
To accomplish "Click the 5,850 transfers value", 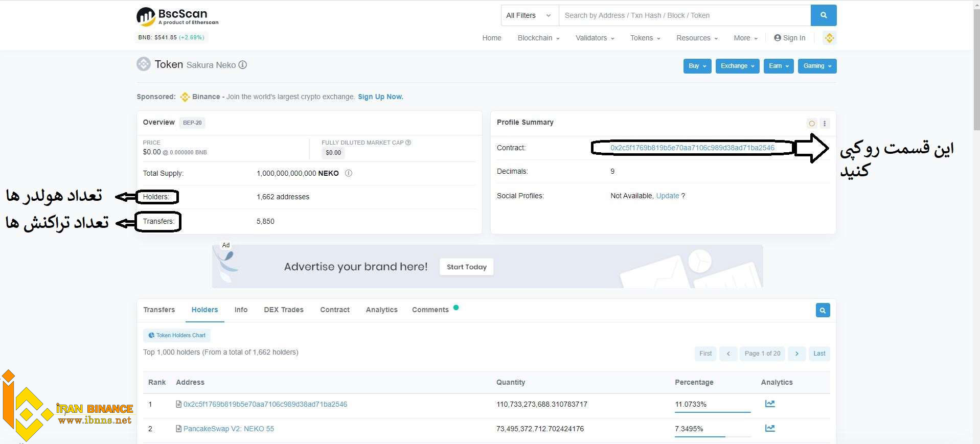I will pos(265,221).
